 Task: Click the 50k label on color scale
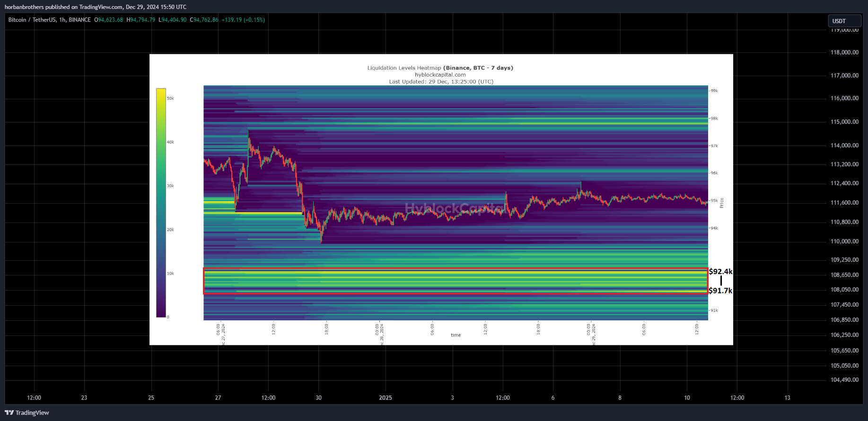[171, 98]
